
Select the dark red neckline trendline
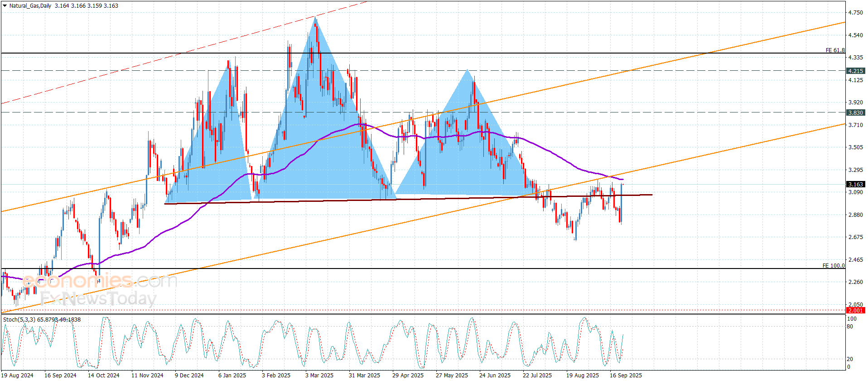408,199
